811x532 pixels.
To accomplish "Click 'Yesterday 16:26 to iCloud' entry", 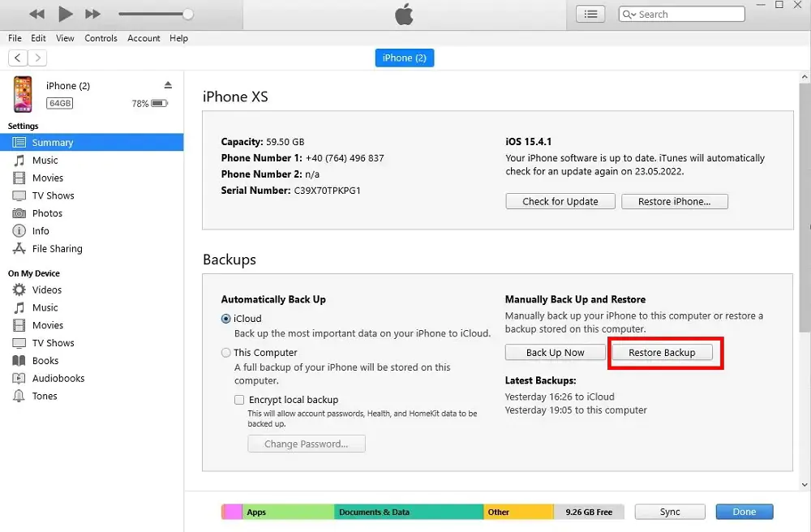I will [560, 397].
